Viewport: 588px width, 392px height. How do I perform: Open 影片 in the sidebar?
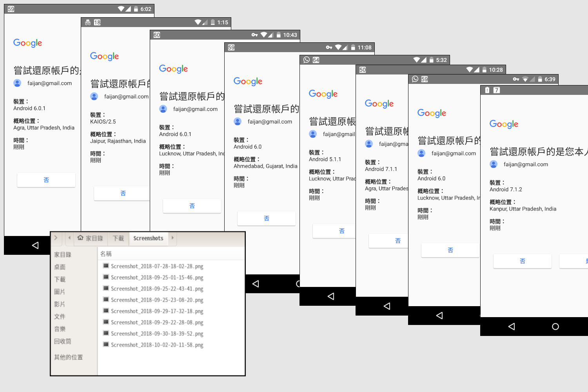tap(60, 304)
